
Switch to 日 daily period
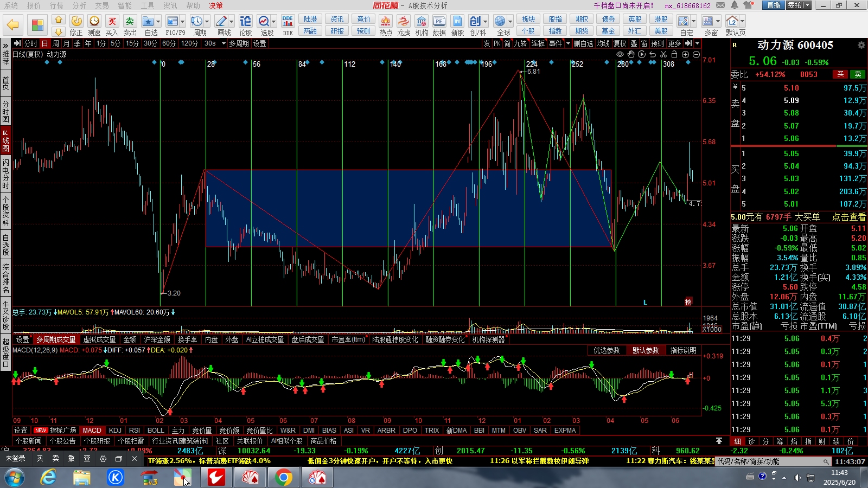point(45,43)
